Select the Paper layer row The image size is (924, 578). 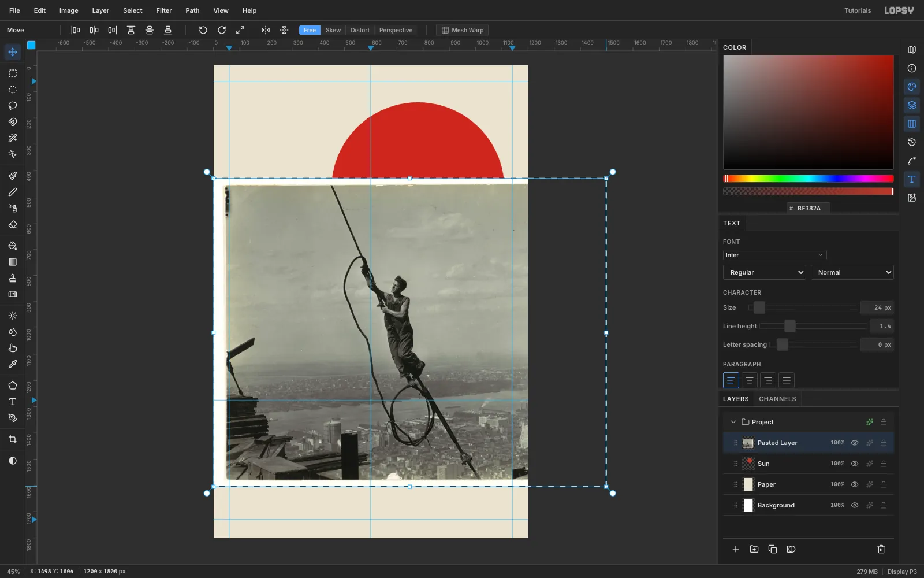pyautogui.click(x=808, y=484)
